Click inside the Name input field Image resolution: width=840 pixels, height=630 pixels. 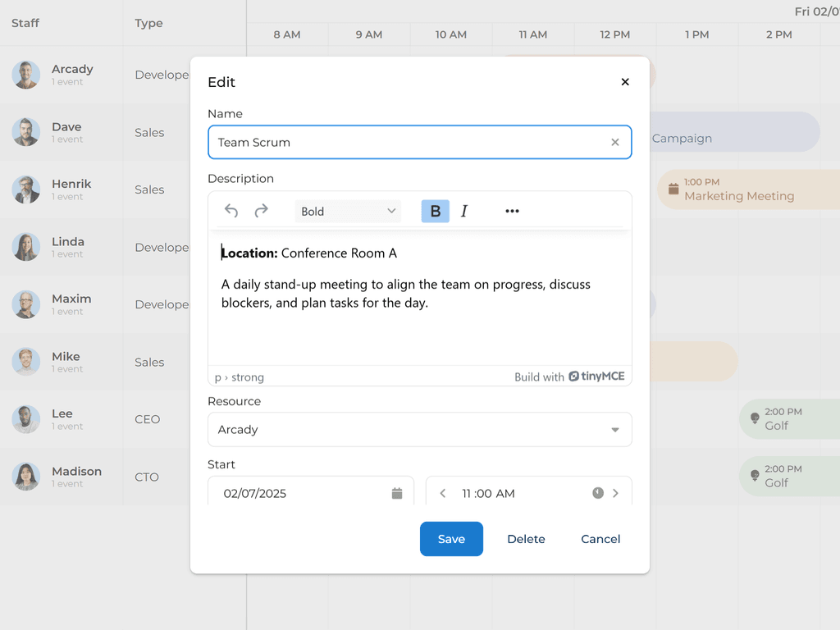[369, 142]
